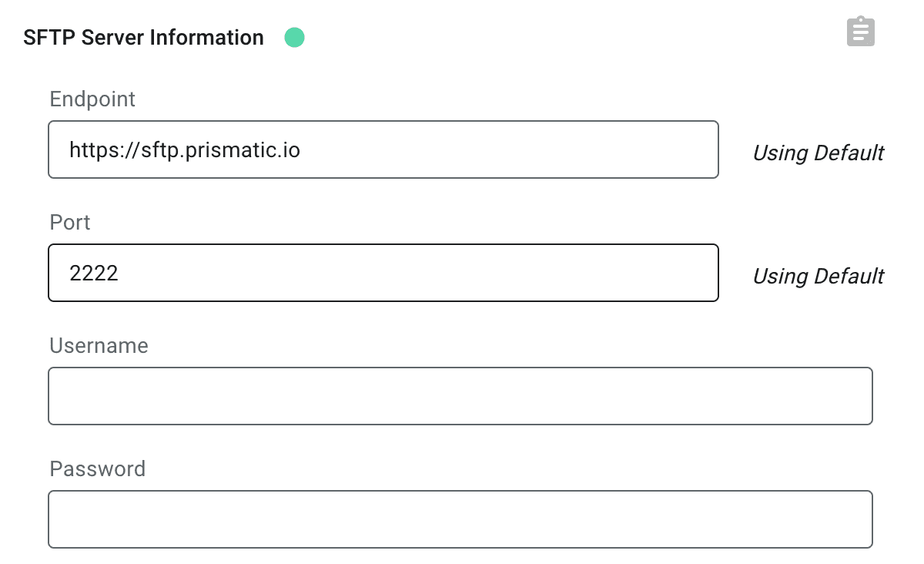Place cursor after "prismatic.io" in Endpoint
The image size is (924, 564).
[x=301, y=149]
